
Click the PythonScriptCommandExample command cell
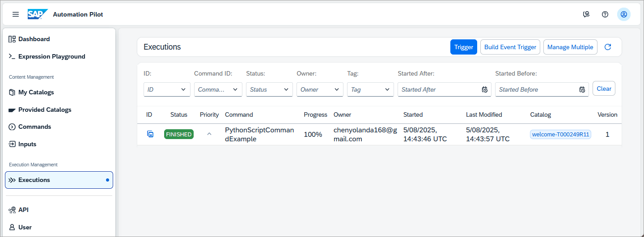(x=259, y=134)
